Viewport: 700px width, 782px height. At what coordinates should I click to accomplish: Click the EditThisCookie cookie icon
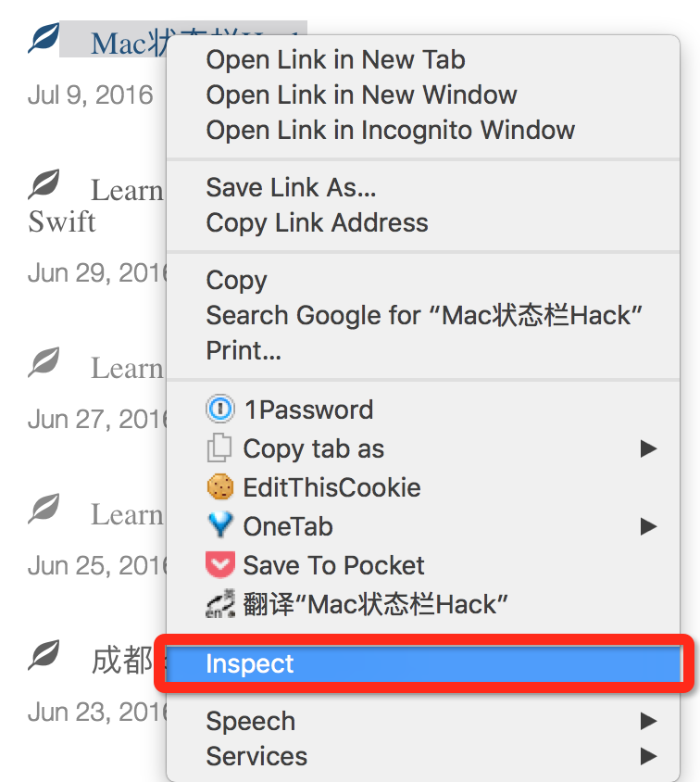click(219, 486)
